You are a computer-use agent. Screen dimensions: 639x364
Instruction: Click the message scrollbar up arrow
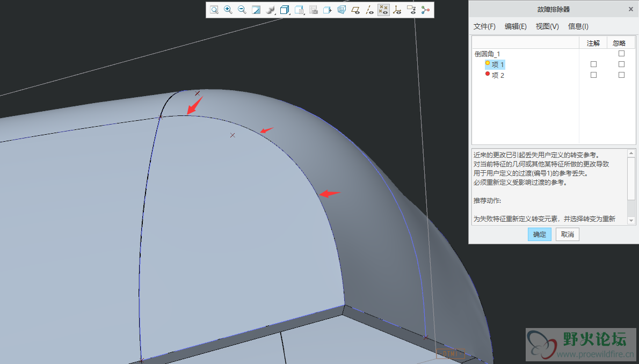pos(631,153)
